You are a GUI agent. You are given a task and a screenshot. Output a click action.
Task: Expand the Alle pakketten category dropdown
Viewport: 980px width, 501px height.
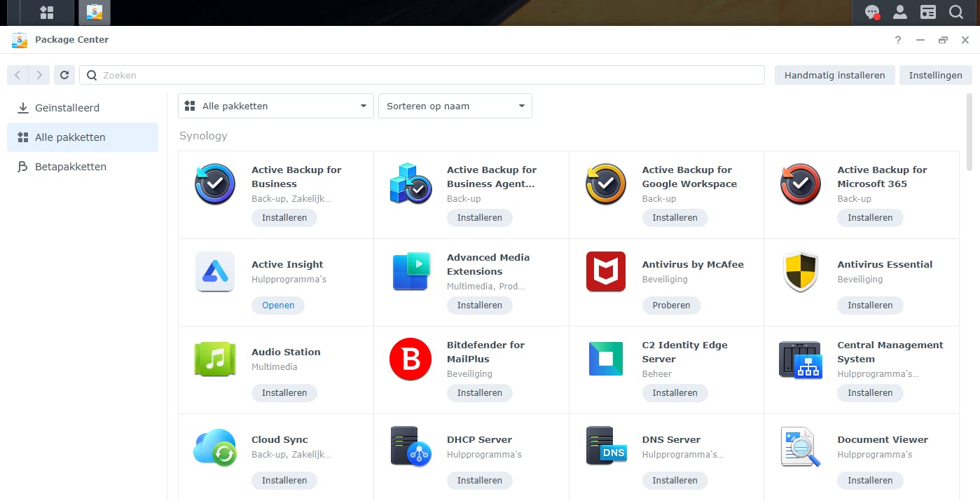(276, 106)
